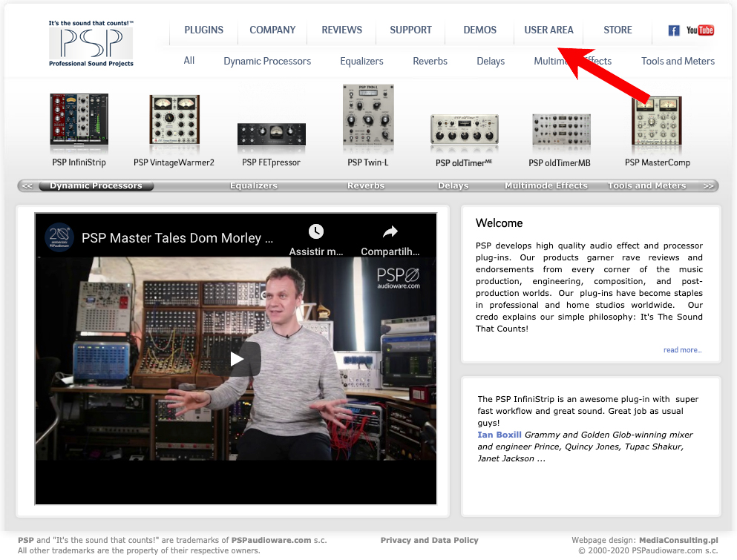Viewport: 737px width, 560px height.
Task: Click the PSP MasterComp name label
Action: click(658, 162)
